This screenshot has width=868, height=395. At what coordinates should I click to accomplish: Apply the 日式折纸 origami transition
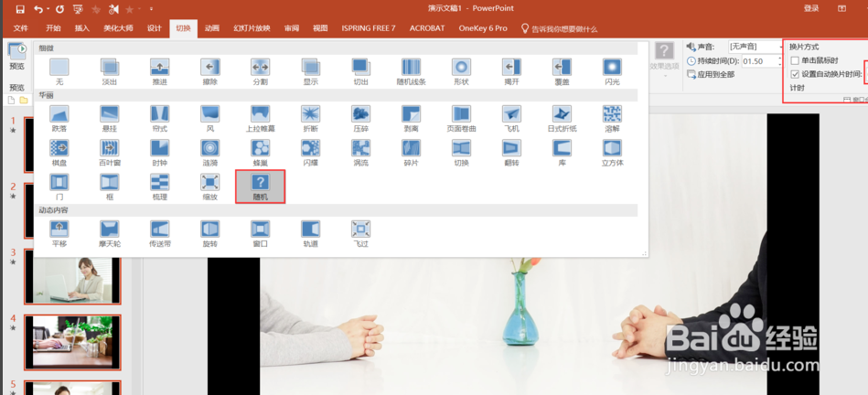click(562, 118)
